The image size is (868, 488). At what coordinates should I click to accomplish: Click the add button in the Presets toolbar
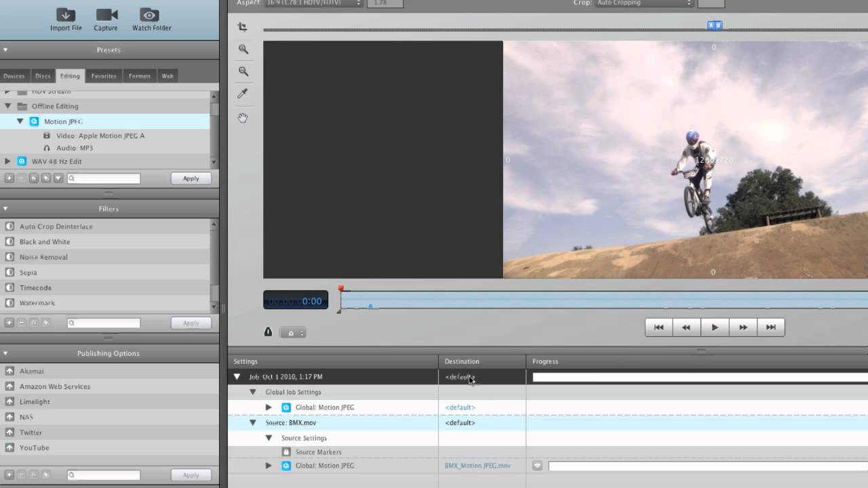(9, 178)
